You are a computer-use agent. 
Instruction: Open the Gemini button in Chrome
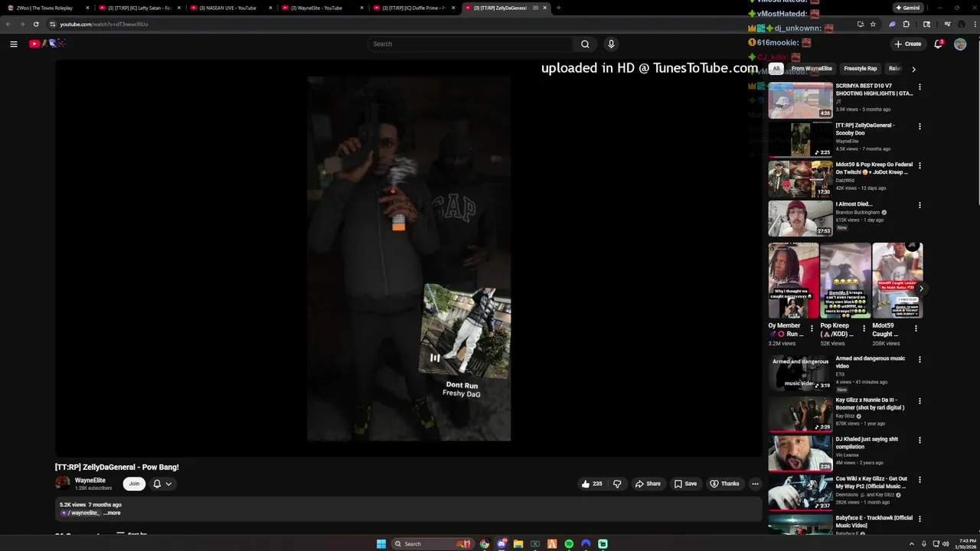(908, 8)
